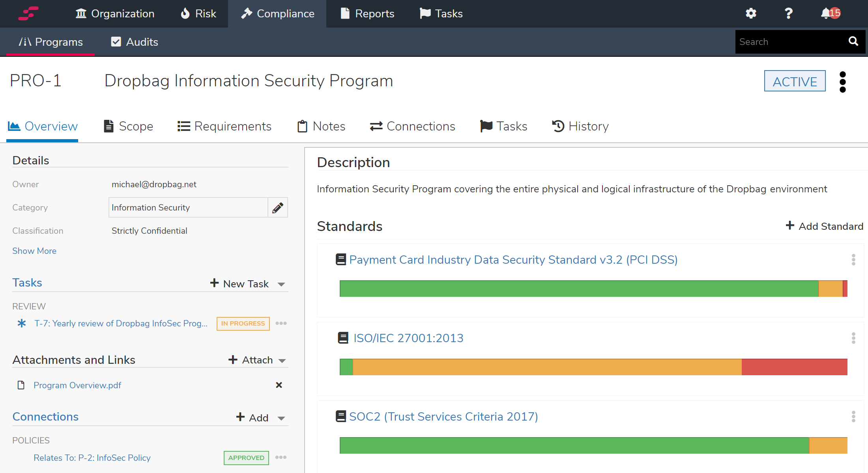Open settings gear icon

(x=751, y=13)
